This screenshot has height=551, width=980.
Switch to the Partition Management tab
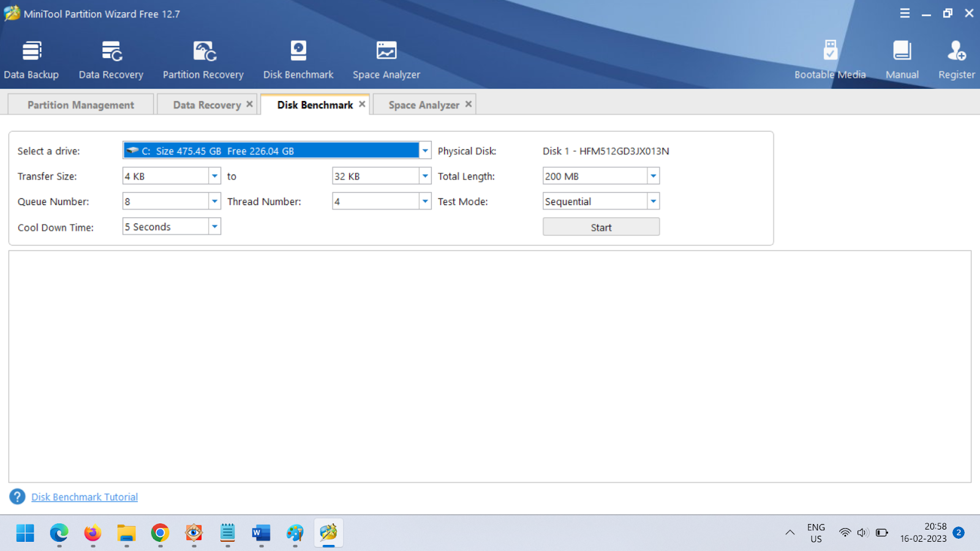tap(81, 105)
